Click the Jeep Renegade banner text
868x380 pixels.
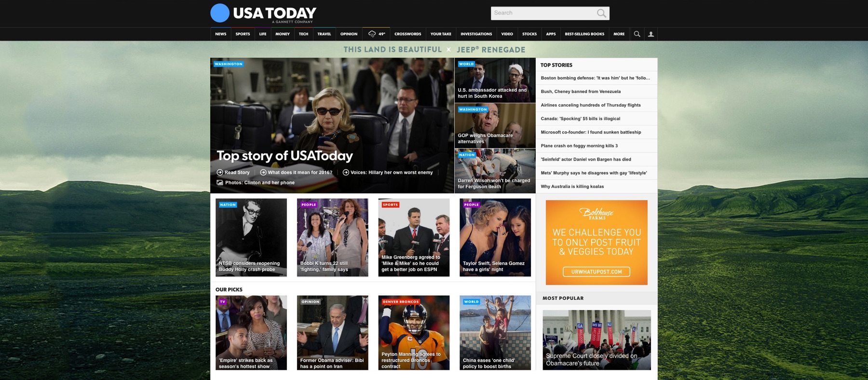491,49
